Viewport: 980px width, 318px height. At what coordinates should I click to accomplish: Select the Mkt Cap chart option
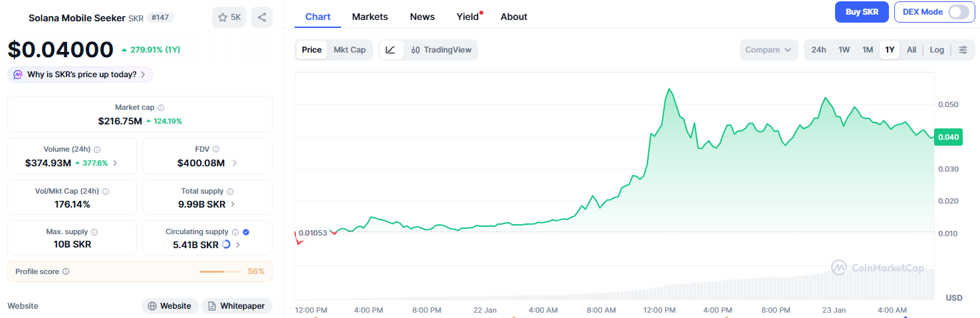pos(350,50)
